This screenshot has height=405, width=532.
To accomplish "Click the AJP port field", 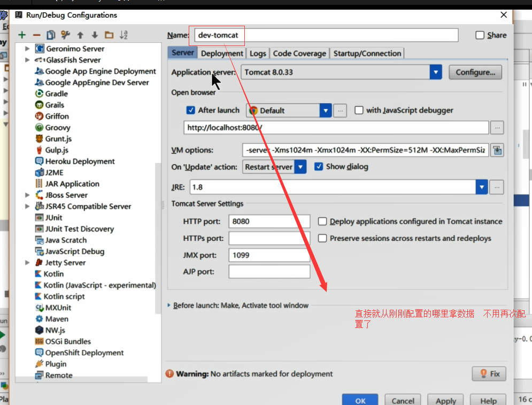I will click(x=269, y=272).
